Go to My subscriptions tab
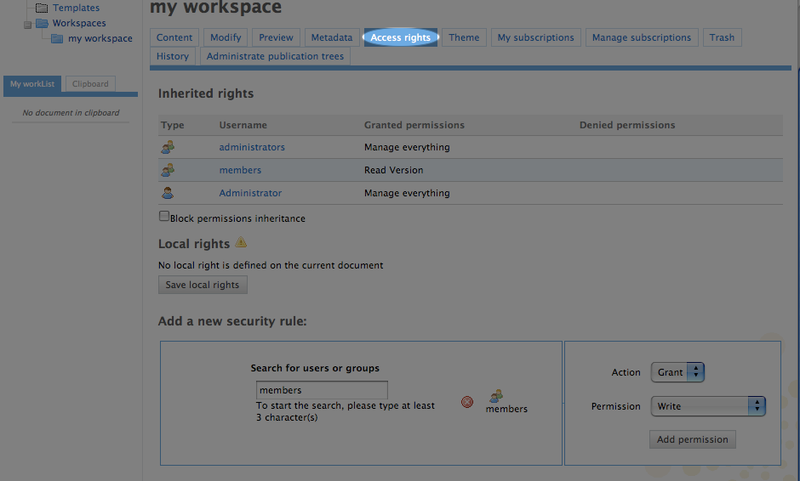800x481 pixels. coord(536,37)
